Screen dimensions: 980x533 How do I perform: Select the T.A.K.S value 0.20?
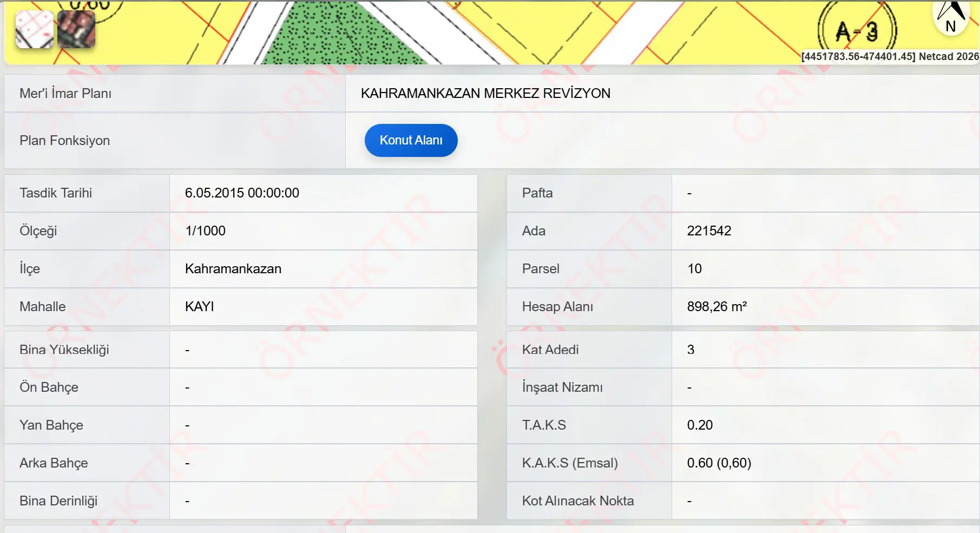[x=700, y=425]
